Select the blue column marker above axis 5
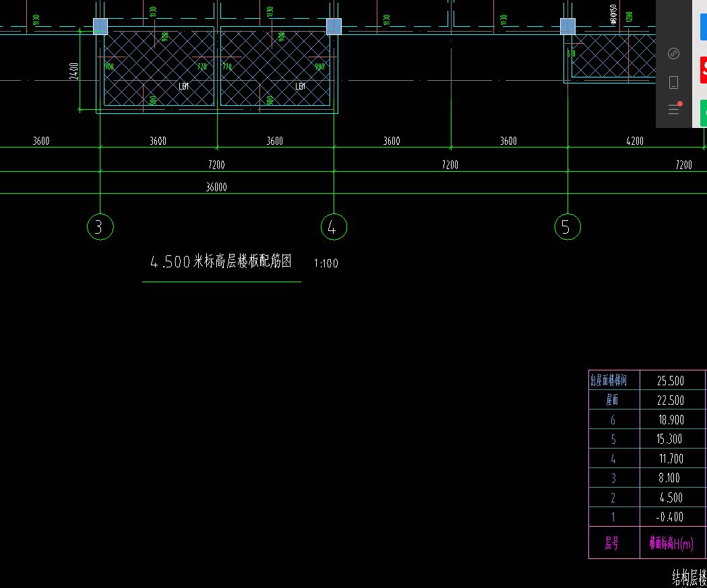This screenshot has height=588, width=707. 567,26
